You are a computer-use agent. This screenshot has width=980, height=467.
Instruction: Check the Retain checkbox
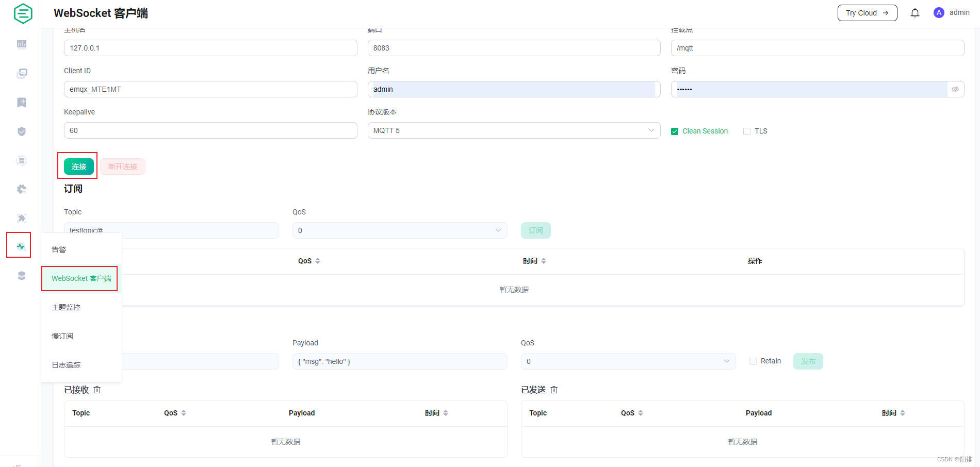(753, 361)
